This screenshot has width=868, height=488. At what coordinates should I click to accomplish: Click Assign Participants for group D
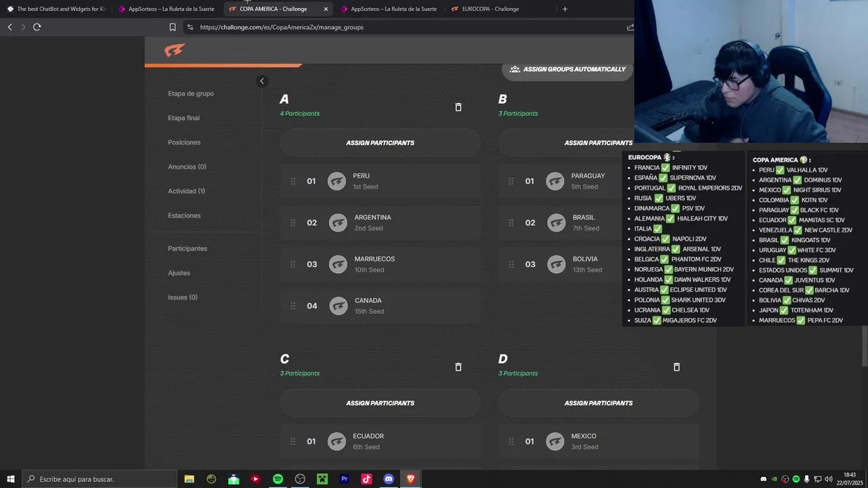click(598, 403)
